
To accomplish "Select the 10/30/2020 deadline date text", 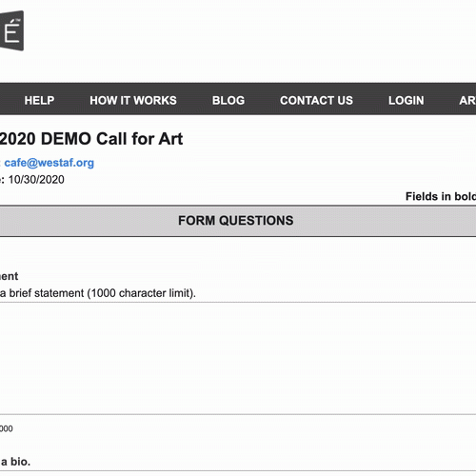I will coord(36,180).
